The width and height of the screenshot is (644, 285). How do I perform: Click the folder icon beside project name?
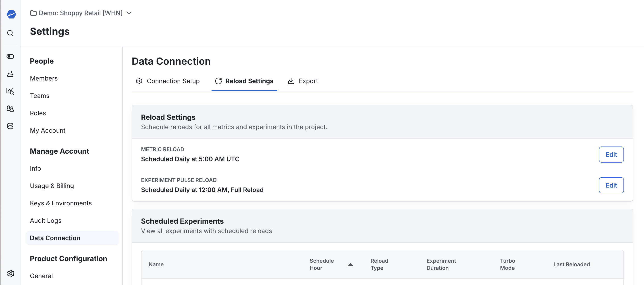pyautogui.click(x=33, y=13)
